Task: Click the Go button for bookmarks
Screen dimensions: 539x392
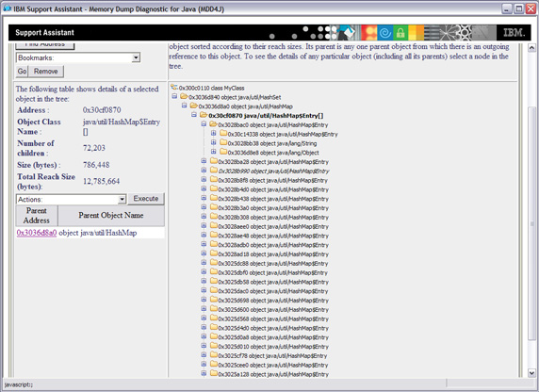Action: [22, 72]
